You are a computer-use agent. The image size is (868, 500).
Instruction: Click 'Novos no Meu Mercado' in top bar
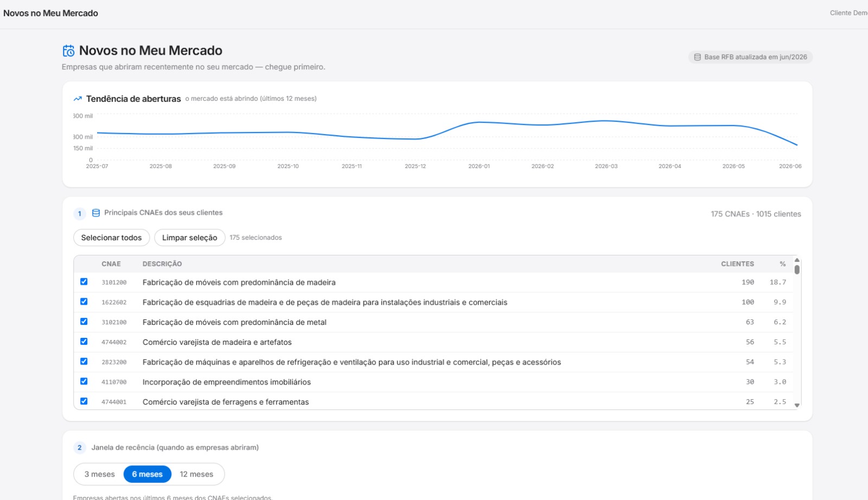click(x=50, y=13)
